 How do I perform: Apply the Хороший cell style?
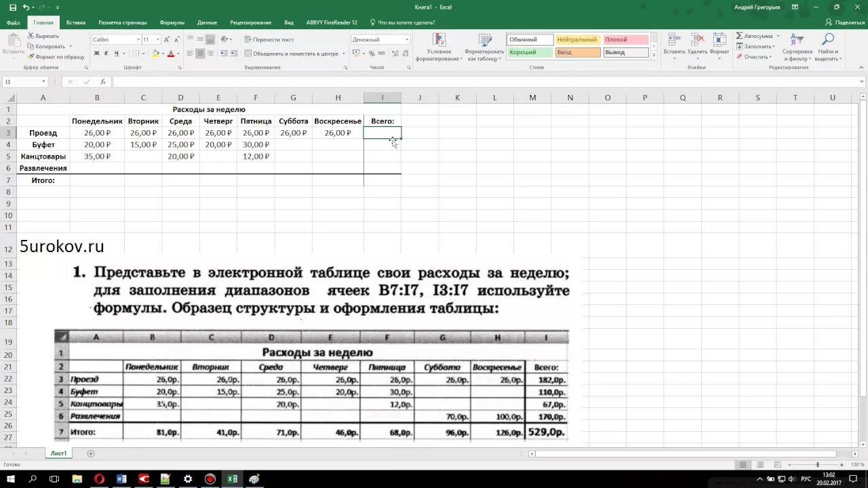point(530,52)
